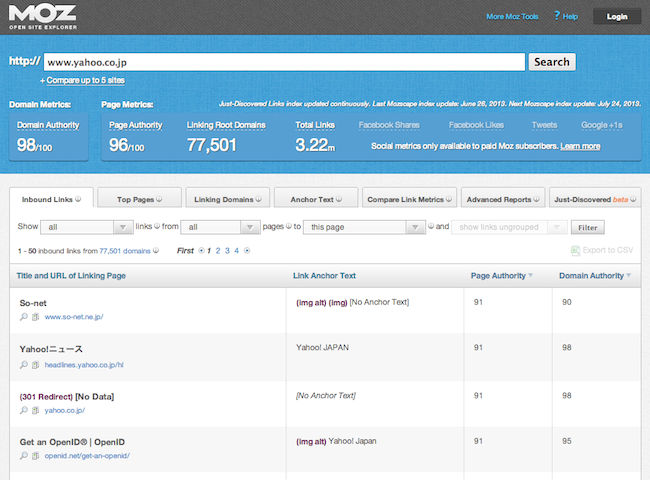
Task: Switch to the Linking Domains tab
Action: pyautogui.click(x=228, y=199)
